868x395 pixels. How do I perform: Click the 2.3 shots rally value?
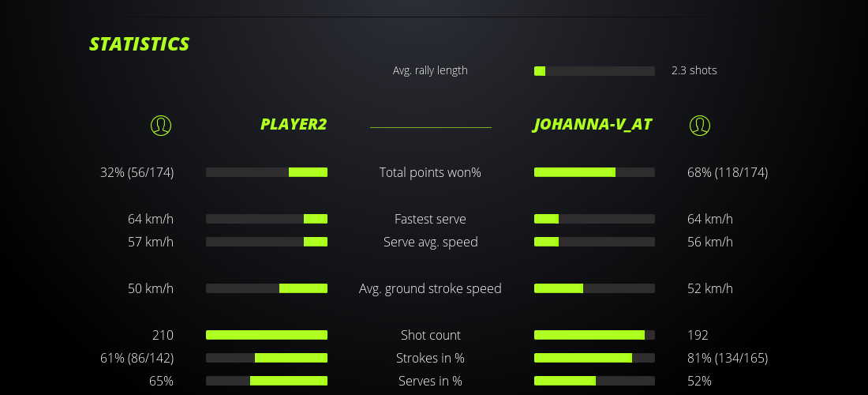694,70
